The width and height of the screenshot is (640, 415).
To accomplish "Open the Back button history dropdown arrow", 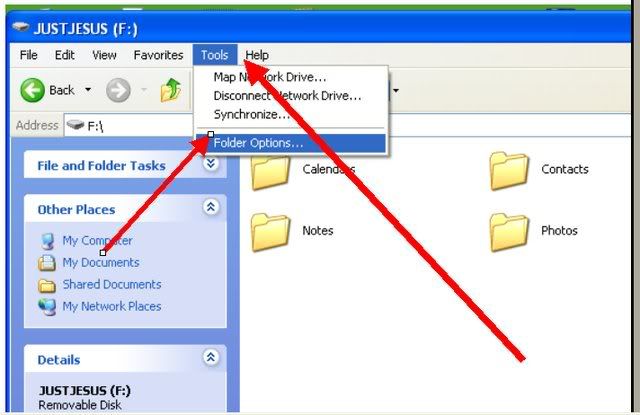I will (x=88, y=90).
